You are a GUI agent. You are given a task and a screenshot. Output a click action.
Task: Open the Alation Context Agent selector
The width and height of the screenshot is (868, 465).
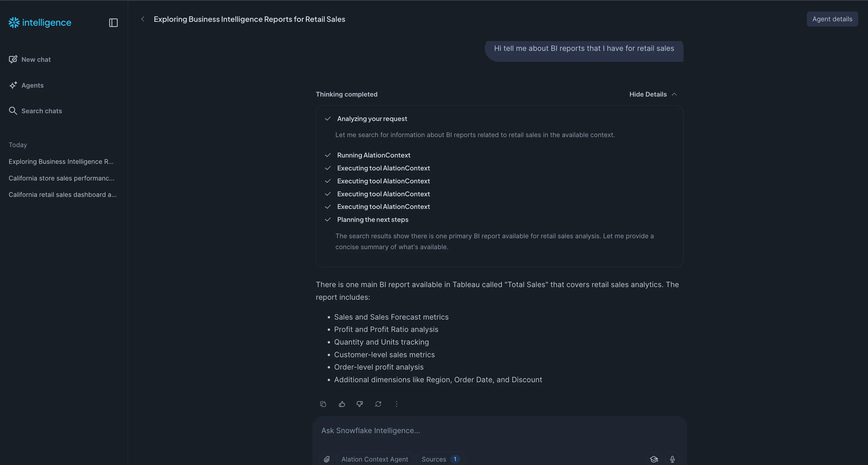(x=374, y=459)
